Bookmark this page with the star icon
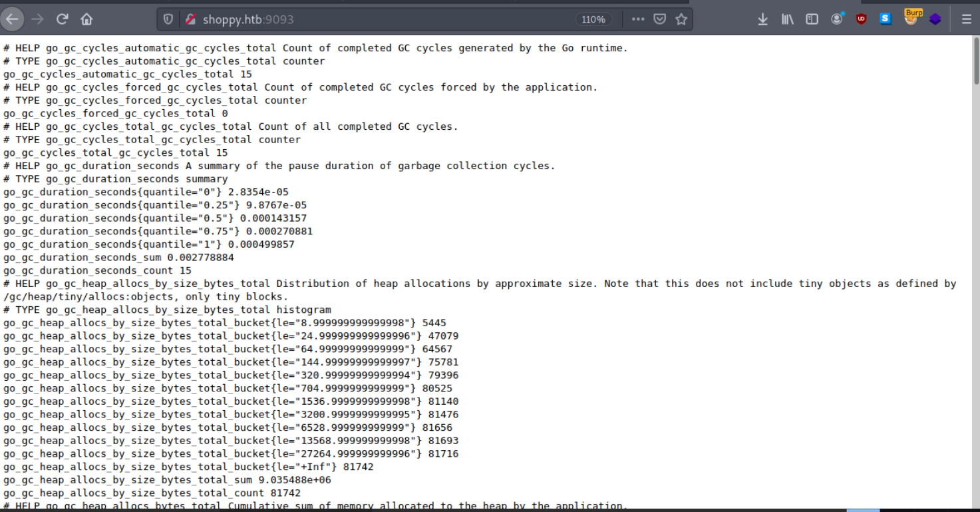The height and width of the screenshot is (512, 980). pos(681,19)
